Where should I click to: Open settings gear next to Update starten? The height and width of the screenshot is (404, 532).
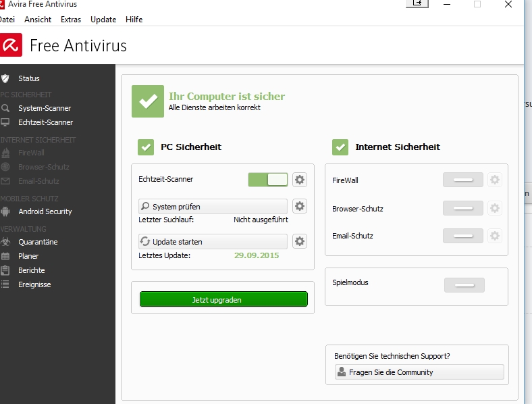coord(300,241)
